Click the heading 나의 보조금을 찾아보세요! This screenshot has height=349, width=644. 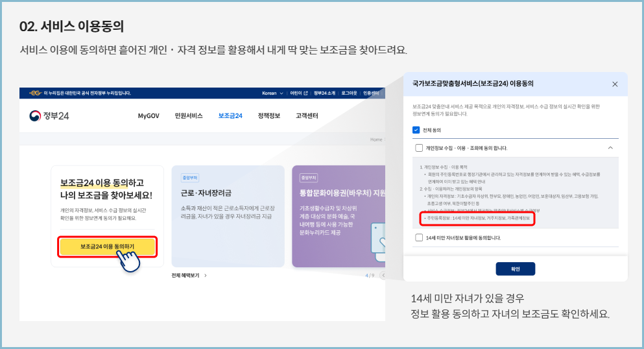click(x=106, y=195)
